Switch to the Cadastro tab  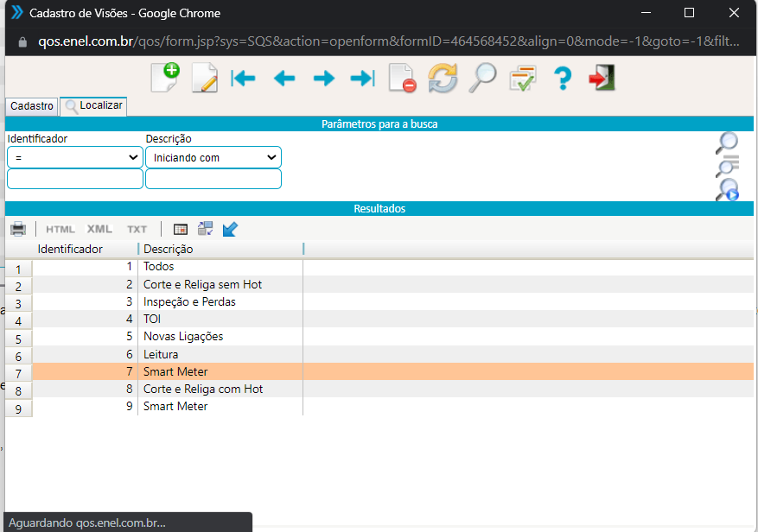32,106
